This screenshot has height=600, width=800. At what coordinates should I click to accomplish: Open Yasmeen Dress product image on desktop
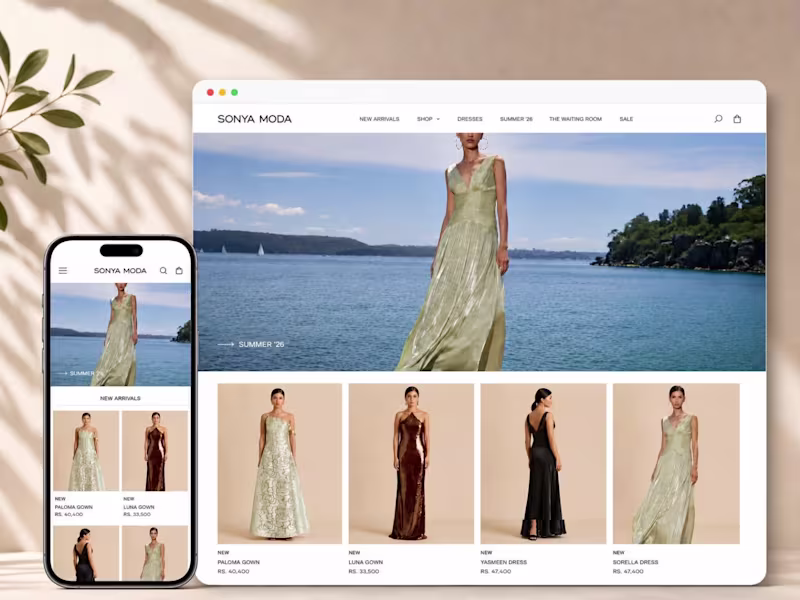point(543,463)
